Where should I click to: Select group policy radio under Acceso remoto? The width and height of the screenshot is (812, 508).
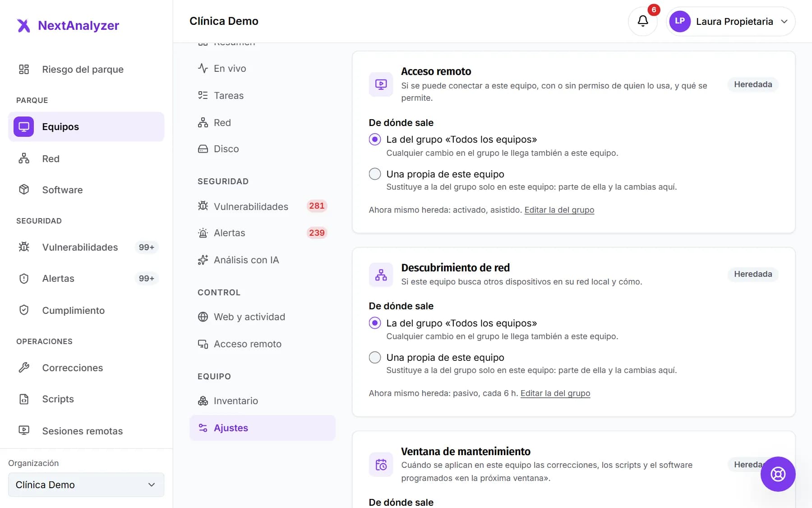click(375, 140)
